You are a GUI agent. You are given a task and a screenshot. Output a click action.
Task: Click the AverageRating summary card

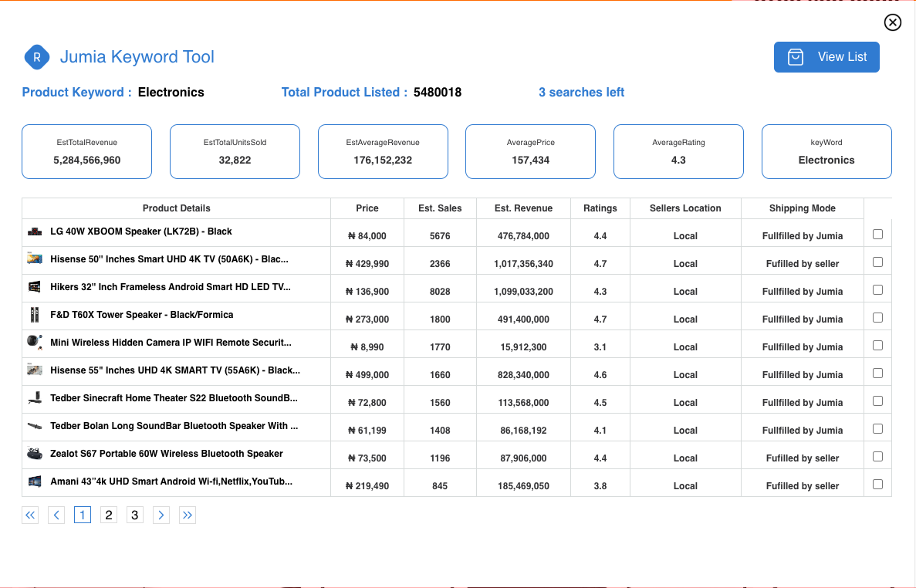coord(678,152)
